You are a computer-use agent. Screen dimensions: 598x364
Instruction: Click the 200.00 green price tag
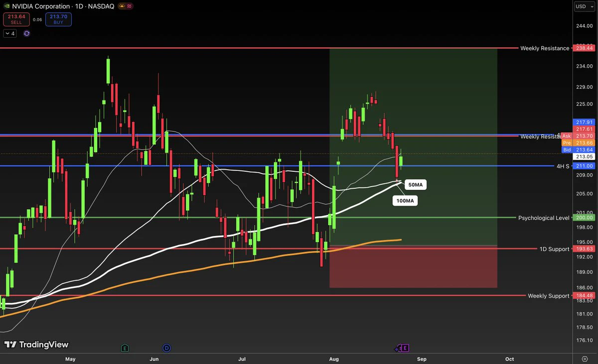pyautogui.click(x=584, y=218)
